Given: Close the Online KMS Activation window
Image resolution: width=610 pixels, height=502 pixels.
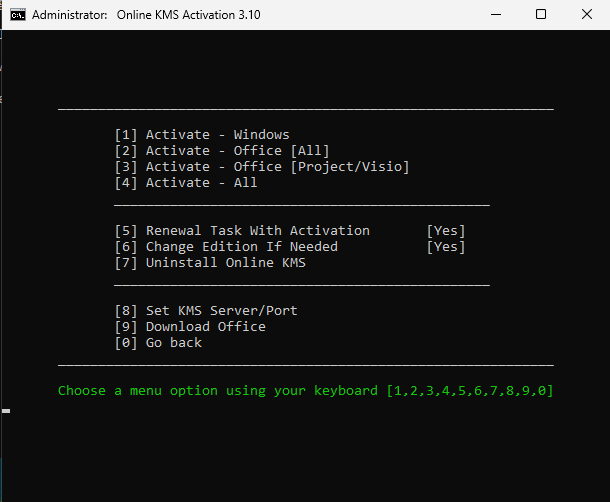Looking at the screenshot, I should click(x=587, y=15).
